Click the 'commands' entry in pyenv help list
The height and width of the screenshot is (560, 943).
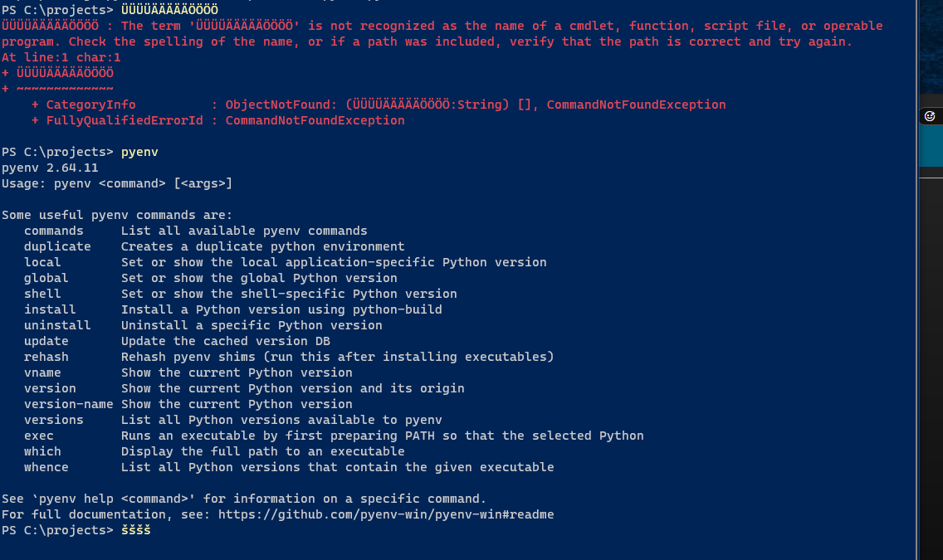pyautogui.click(x=53, y=231)
